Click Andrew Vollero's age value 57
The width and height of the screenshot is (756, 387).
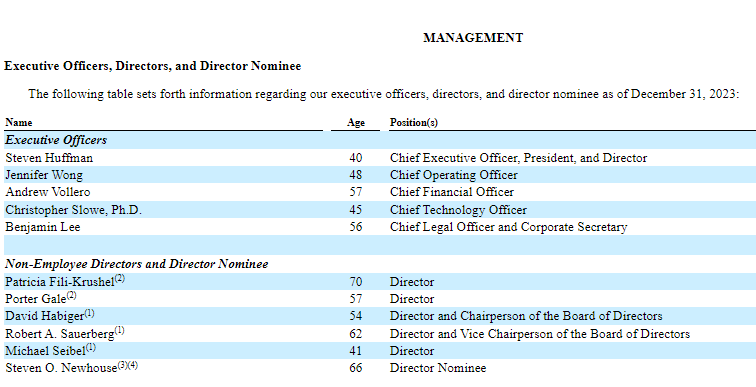click(x=356, y=192)
